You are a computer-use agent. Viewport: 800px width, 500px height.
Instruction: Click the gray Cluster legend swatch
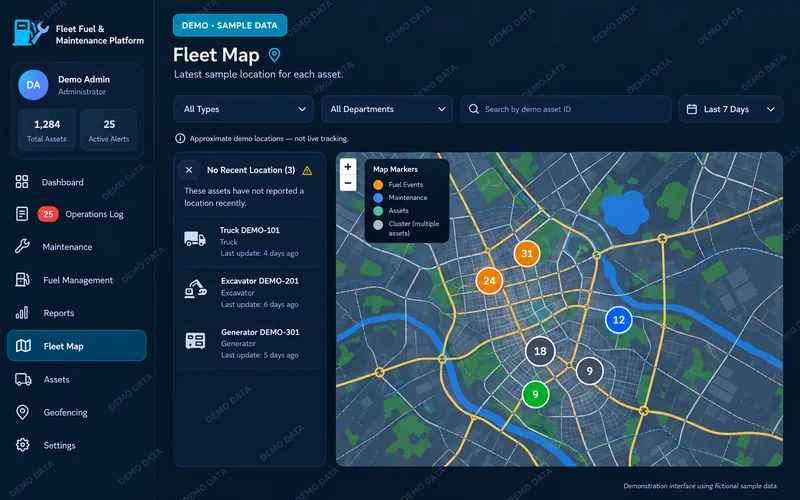[x=378, y=225]
